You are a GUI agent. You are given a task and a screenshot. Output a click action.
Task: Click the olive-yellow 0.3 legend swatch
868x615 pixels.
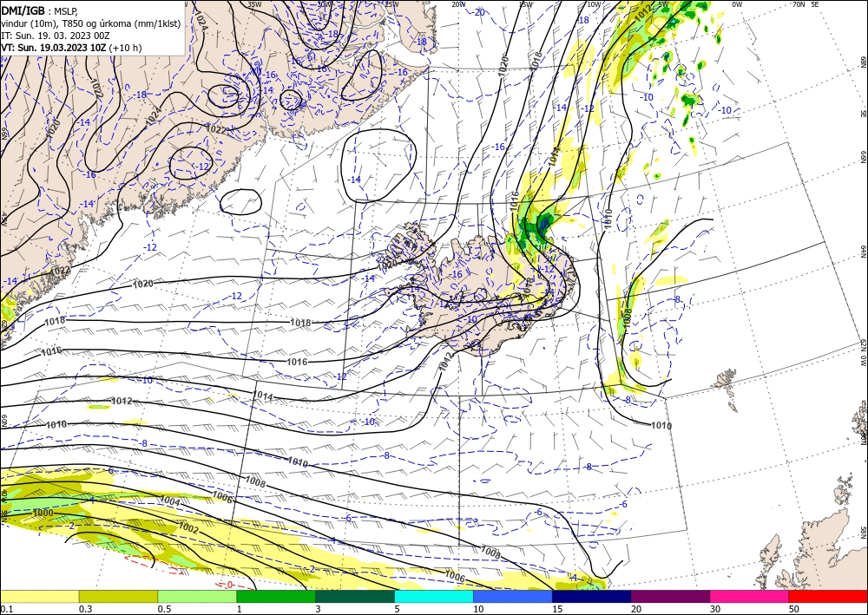pos(118,596)
